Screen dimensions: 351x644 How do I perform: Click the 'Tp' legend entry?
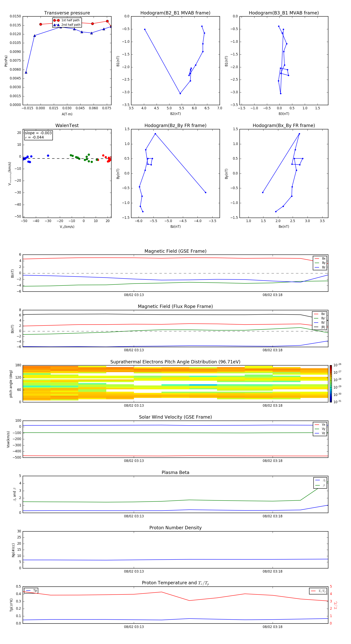pos(31,591)
